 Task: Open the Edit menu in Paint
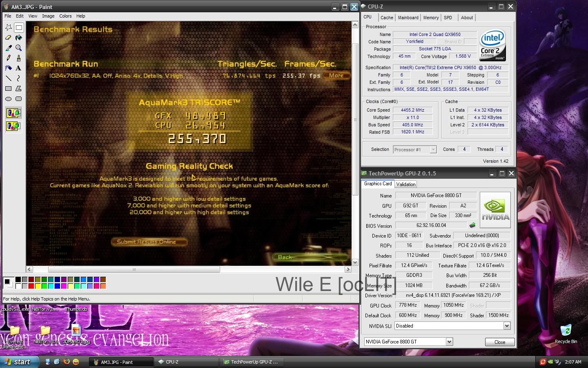(20, 16)
